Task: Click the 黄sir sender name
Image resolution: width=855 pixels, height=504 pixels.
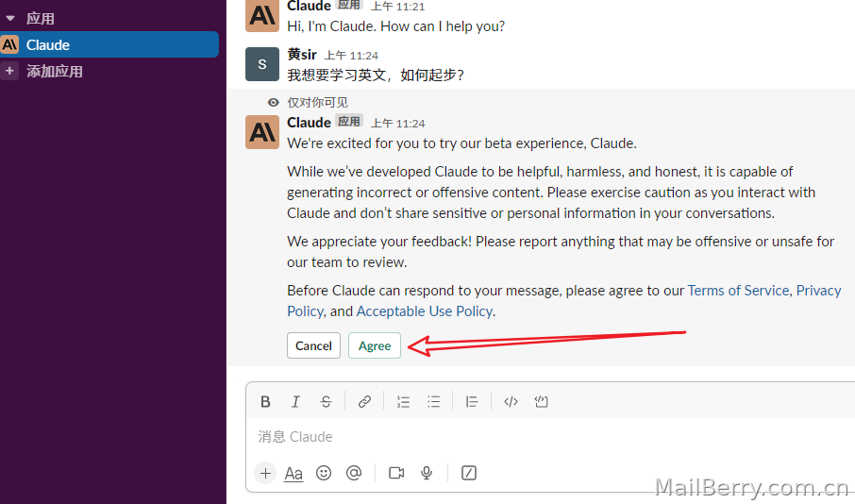Action: coord(302,55)
